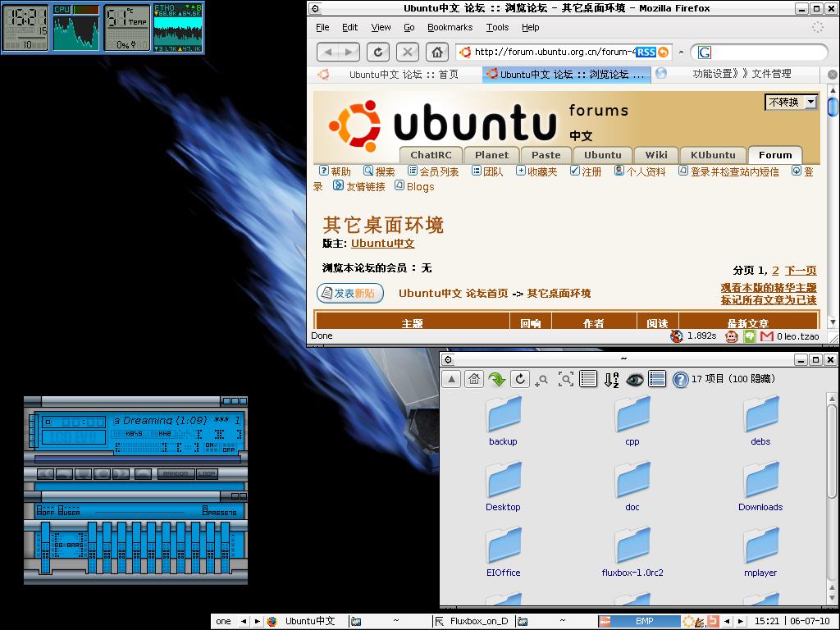The image size is (840, 630).
Task: Click the 发表新贴 new post button
Action: click(x=350, y=293)
